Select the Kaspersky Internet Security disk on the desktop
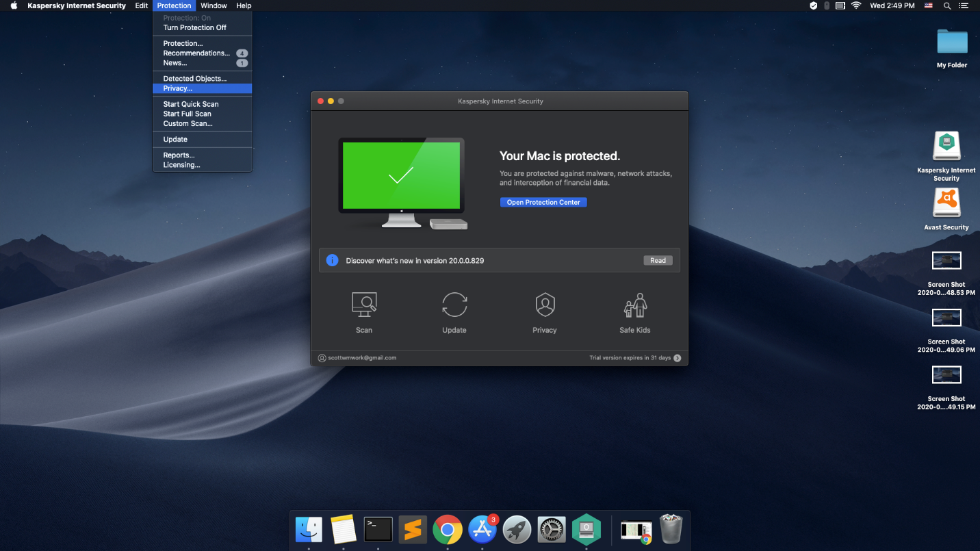The width and height of the screenshot is (980, 551). (946, 146)
